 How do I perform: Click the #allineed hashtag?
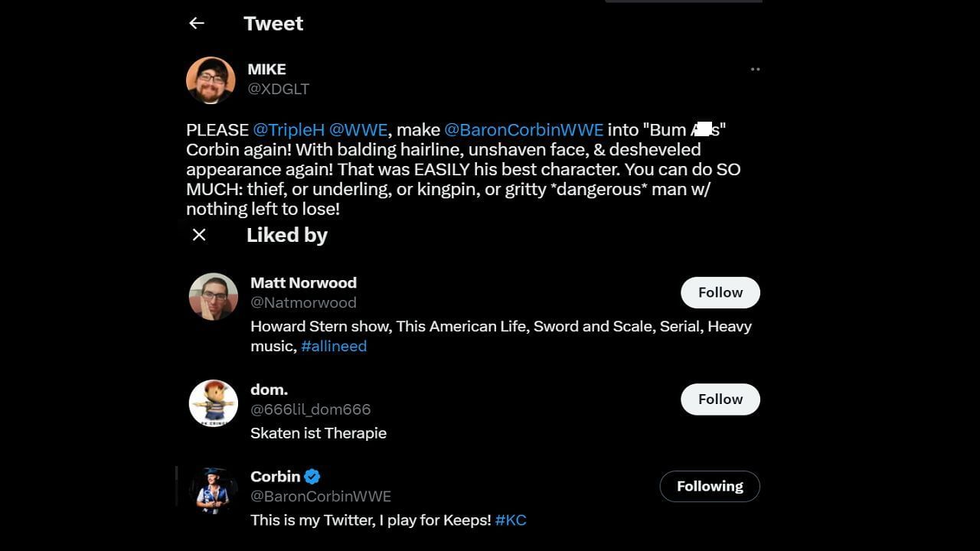click(334, 346)
